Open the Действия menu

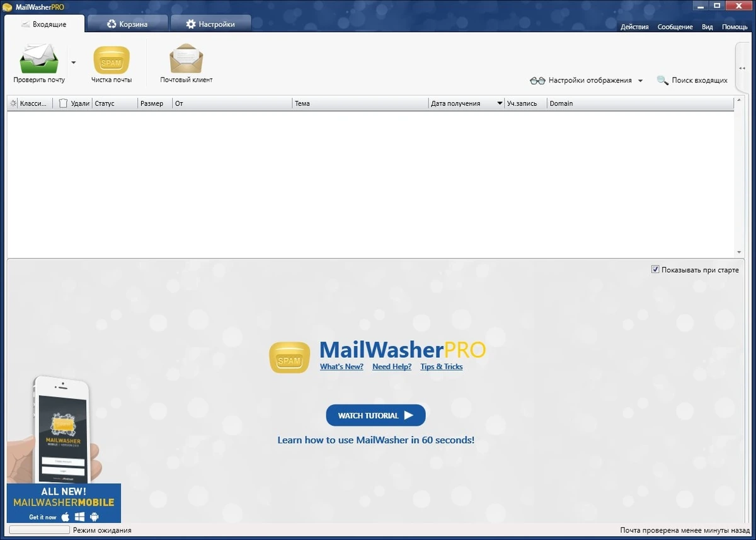click(634, 27)
